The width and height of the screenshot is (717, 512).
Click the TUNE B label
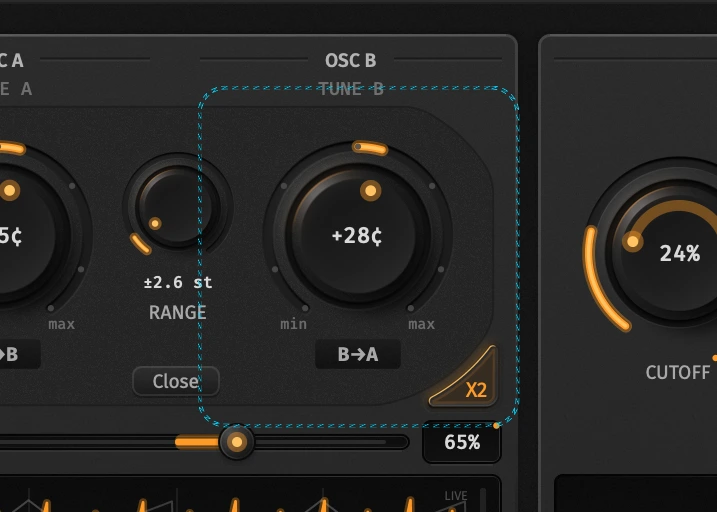tap(351, 89)
